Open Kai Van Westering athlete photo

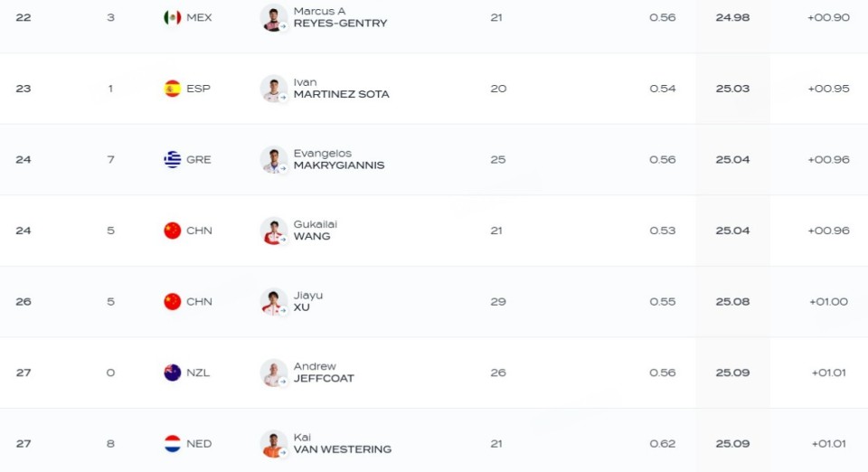click(x=273, y=443)
